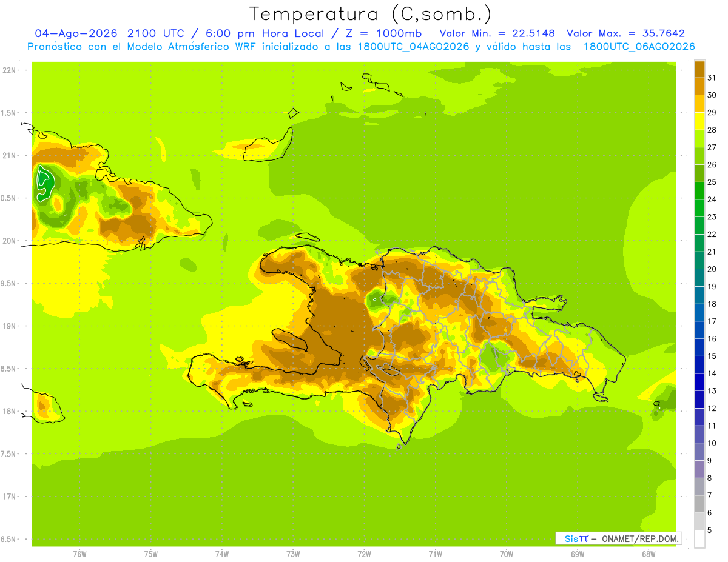Click the gray swatch between 6 and 7
The height and width of the screenshot is (562, 728).
tap(699, 504)
